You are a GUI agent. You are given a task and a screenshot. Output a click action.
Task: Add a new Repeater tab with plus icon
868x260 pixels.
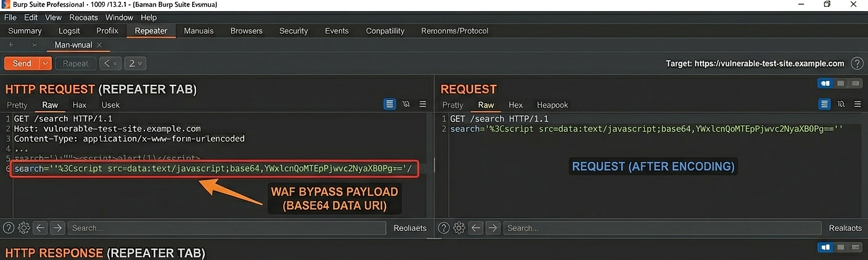11,45
